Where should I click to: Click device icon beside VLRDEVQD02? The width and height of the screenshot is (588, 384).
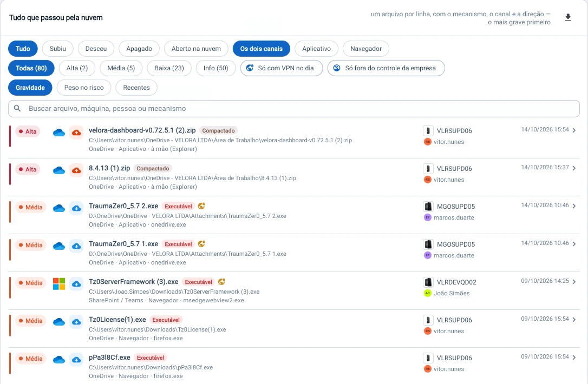[428, 282]
